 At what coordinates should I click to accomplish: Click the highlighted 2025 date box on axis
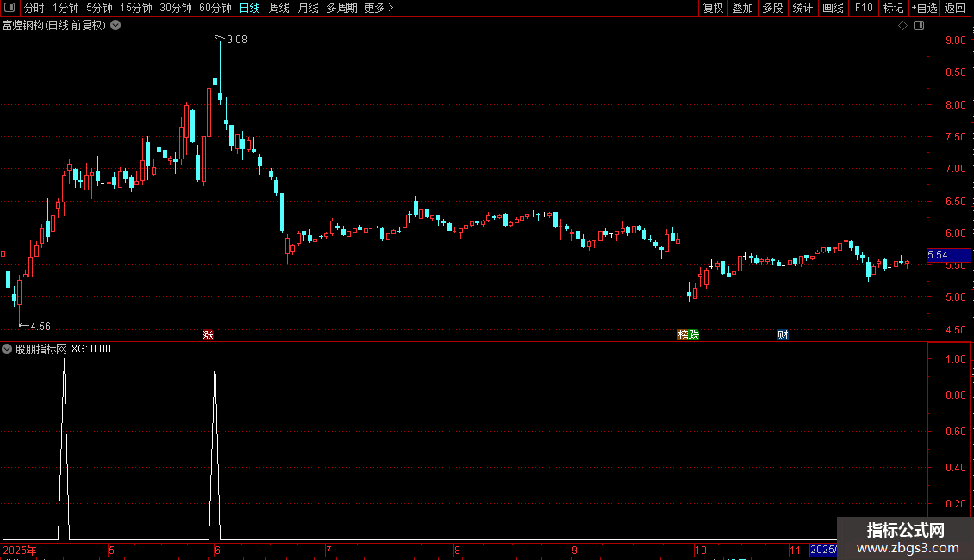coord(823,550)
